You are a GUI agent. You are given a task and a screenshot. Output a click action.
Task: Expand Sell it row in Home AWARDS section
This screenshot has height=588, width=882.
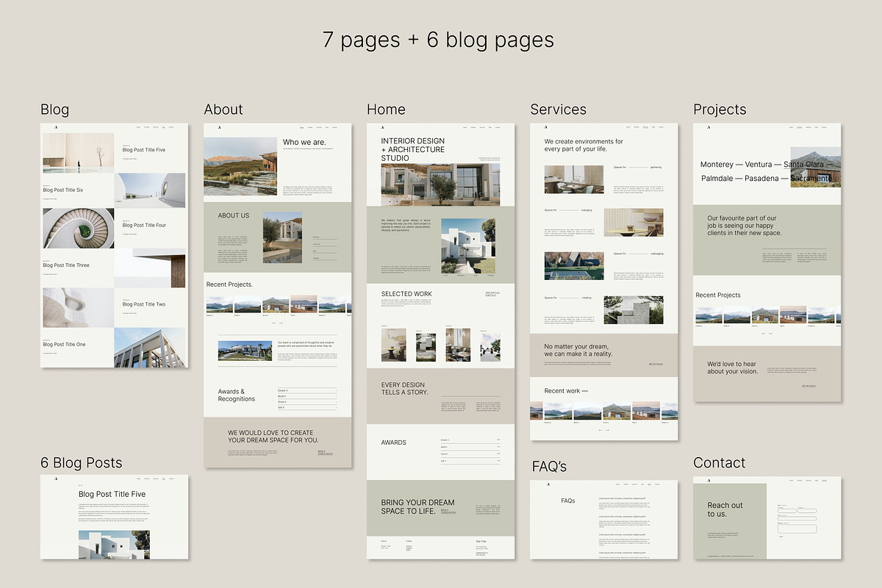pos(470,461)
